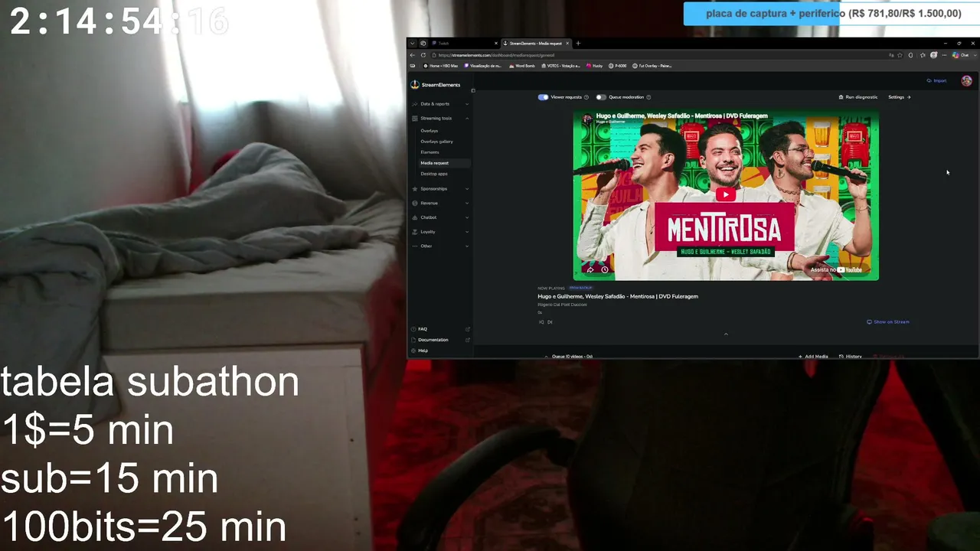
Task: Expand the Chatbot section
Action: [x=439, y=217]
